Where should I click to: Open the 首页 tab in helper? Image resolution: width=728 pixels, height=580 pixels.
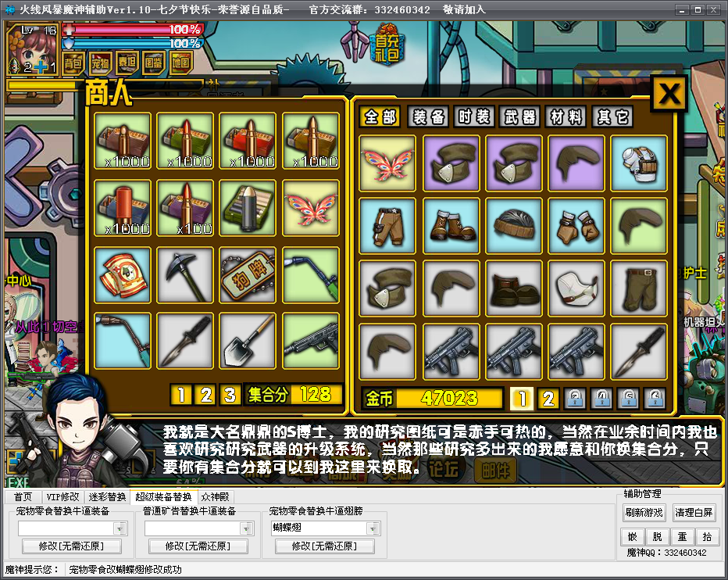pos(23,497)
